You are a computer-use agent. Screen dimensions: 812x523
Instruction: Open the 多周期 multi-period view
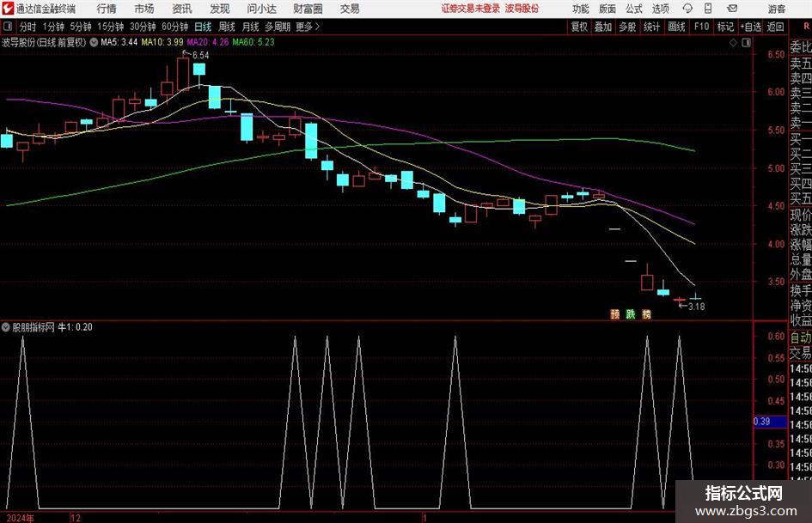tap(278, 27)
